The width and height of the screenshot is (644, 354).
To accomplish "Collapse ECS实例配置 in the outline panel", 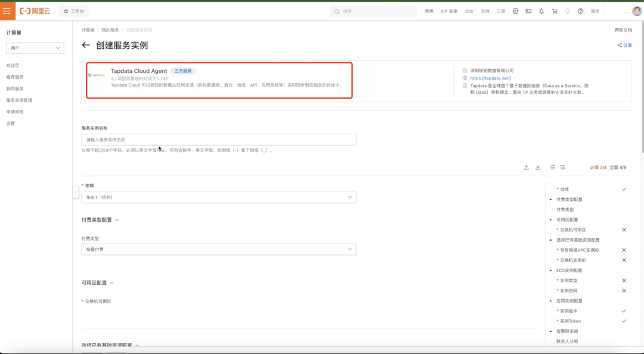I will pos(551,270).
